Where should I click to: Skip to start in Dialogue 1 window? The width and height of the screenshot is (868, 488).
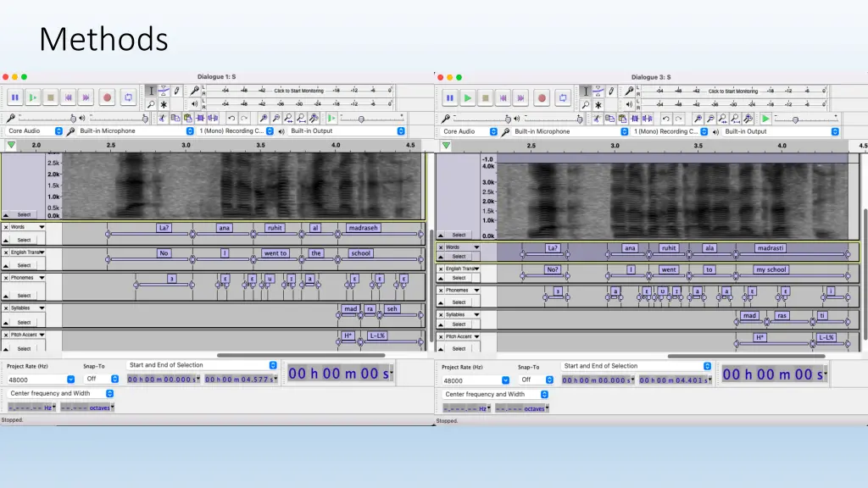pyautogui.click(x=68, y=97)
